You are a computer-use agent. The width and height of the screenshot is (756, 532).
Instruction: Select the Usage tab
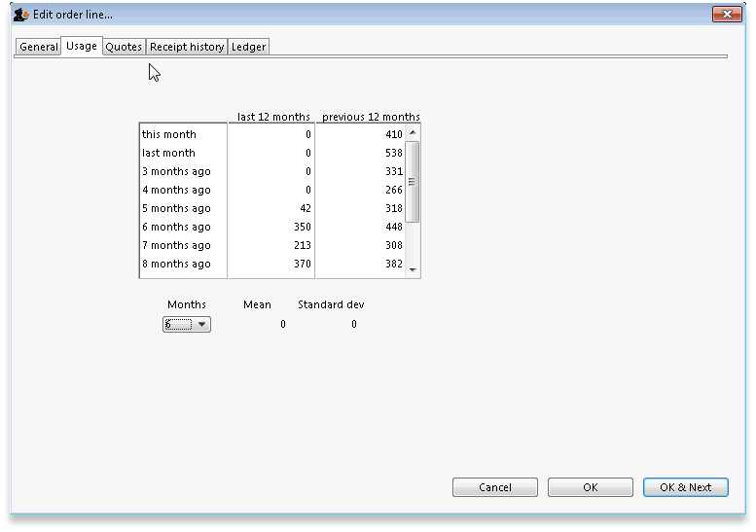point(82,46)
